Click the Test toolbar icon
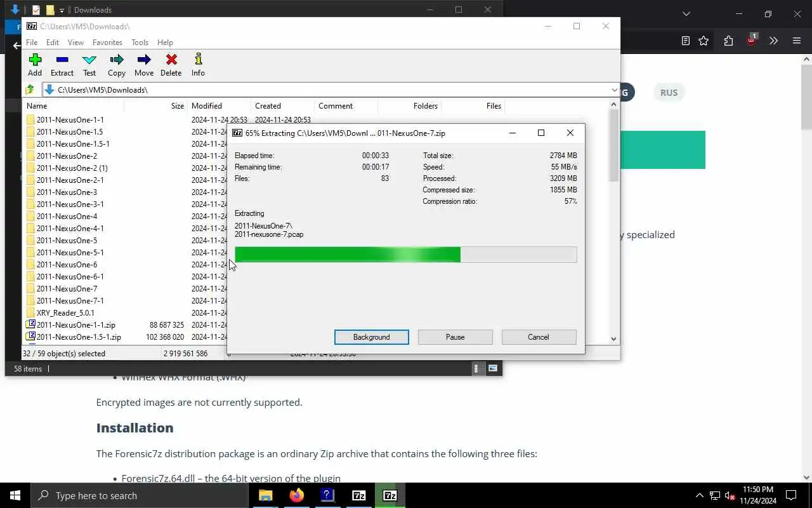The height and width of the screenshot is (508, 812). point(89,65)
